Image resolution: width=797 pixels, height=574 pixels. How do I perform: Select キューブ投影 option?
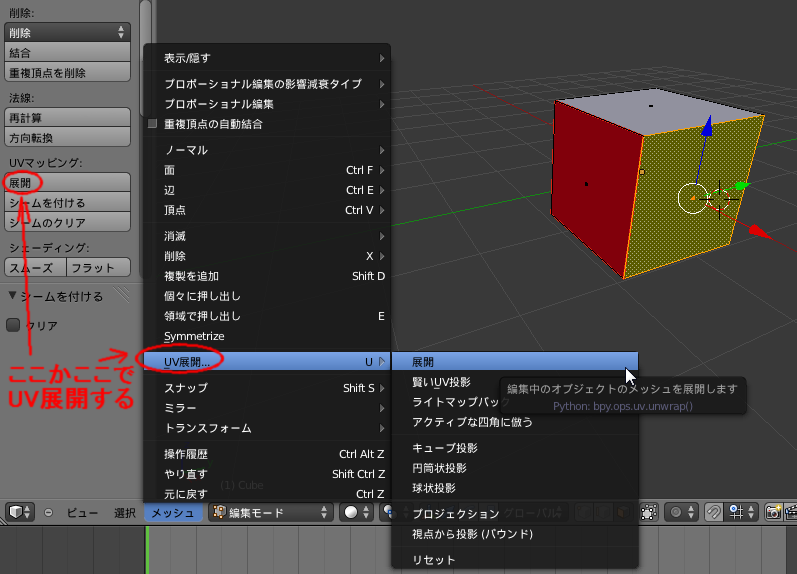pos(515,448)
